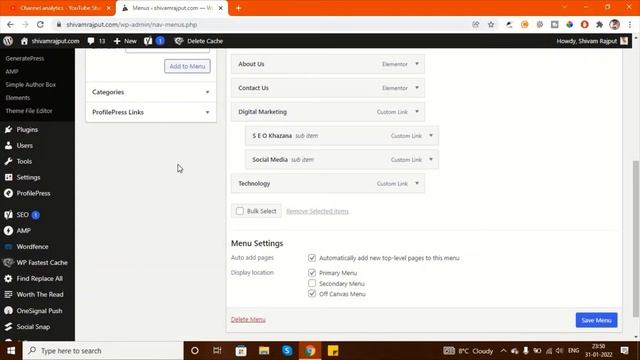The width and height of the screenshot is (640, 360).
Task: Visit site via home icon shivamrajput.com
Action: (x=50, y=41)
